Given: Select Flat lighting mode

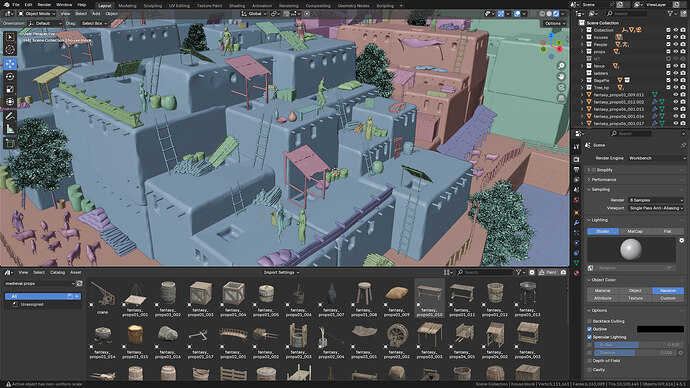Looking at the screenshot, I should tap(668, 231).
